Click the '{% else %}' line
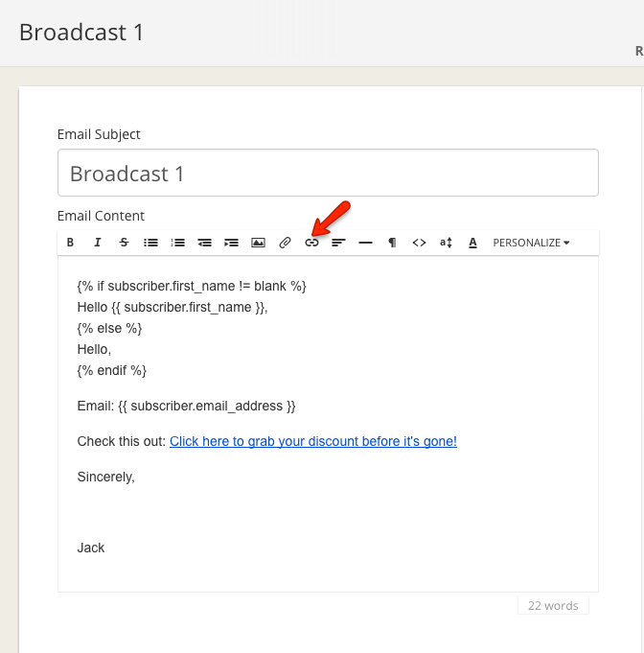Viewport: 644px width, 653px height. pyautogui.click(x=109, y=328)
